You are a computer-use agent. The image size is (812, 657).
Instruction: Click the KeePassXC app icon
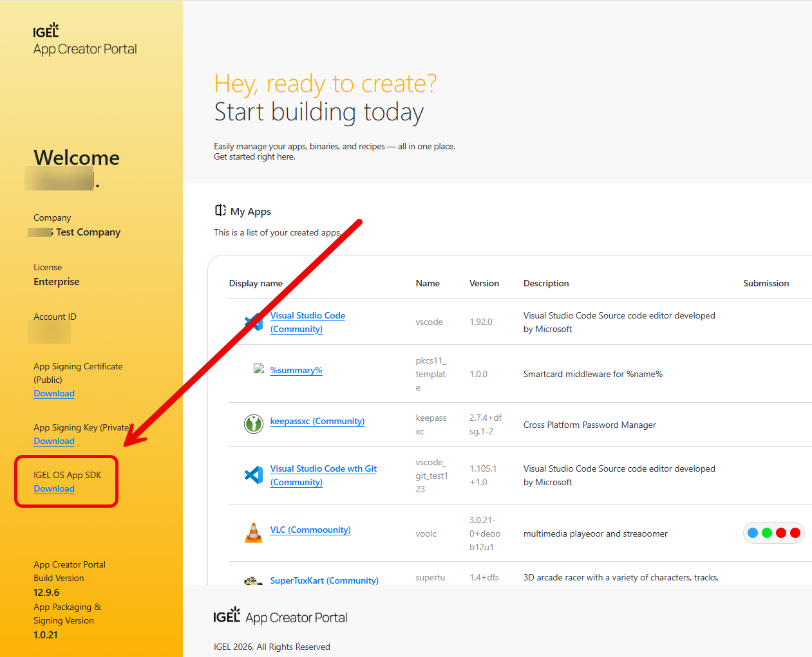254,423
